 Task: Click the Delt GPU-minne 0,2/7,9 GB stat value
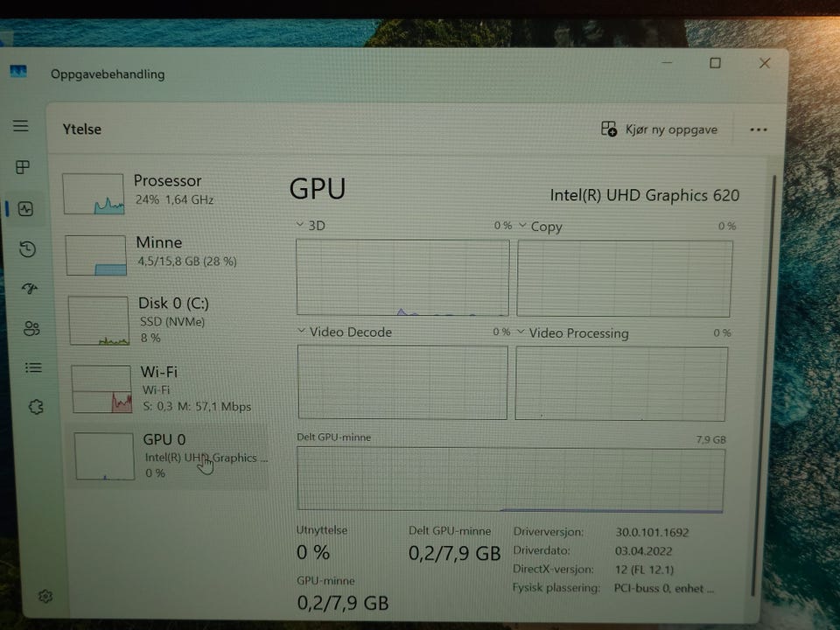(x=454, y=553)
